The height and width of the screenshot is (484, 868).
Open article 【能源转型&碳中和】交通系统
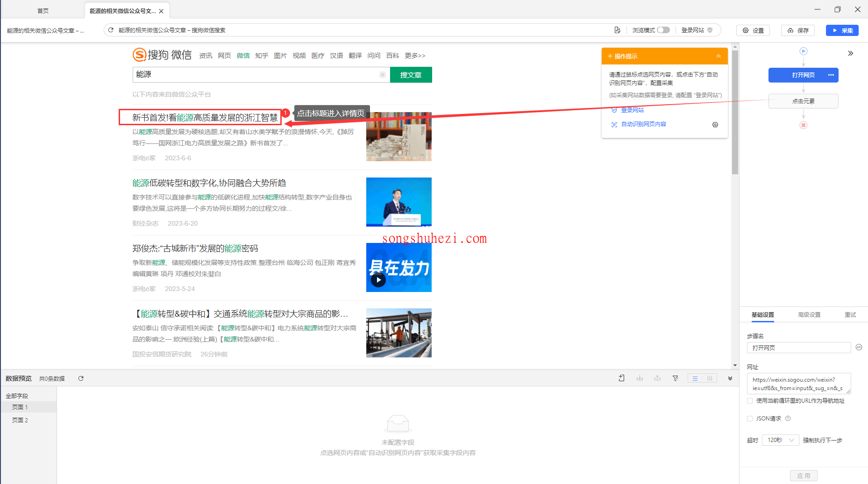[240, 314]
